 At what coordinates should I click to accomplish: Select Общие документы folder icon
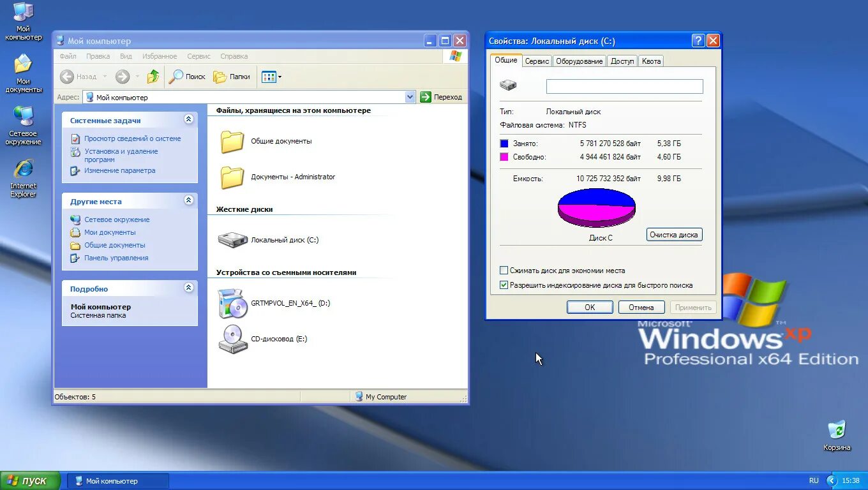click(x=232, y=141)
